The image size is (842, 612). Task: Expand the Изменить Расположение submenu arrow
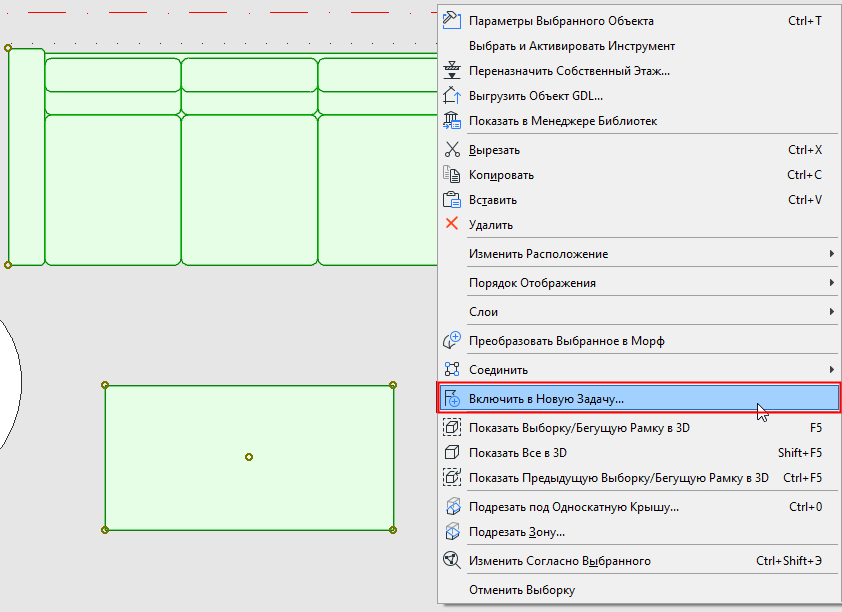[831, 254]
